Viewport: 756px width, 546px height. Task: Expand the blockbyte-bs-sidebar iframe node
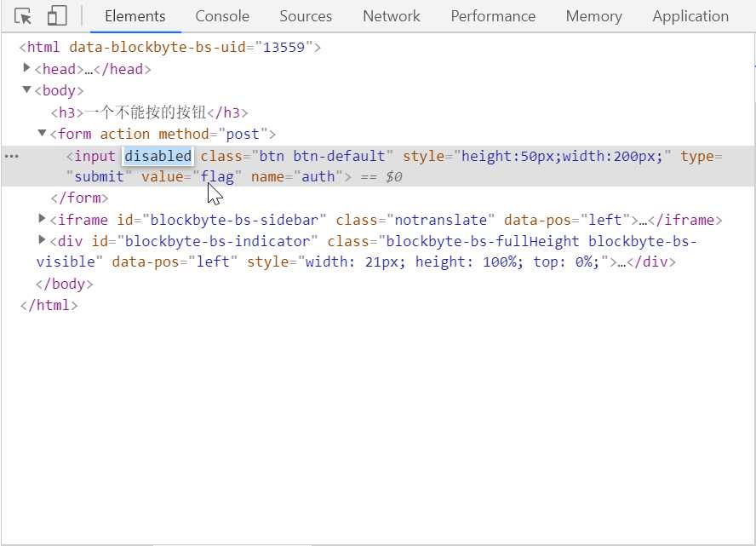[42, 219]
